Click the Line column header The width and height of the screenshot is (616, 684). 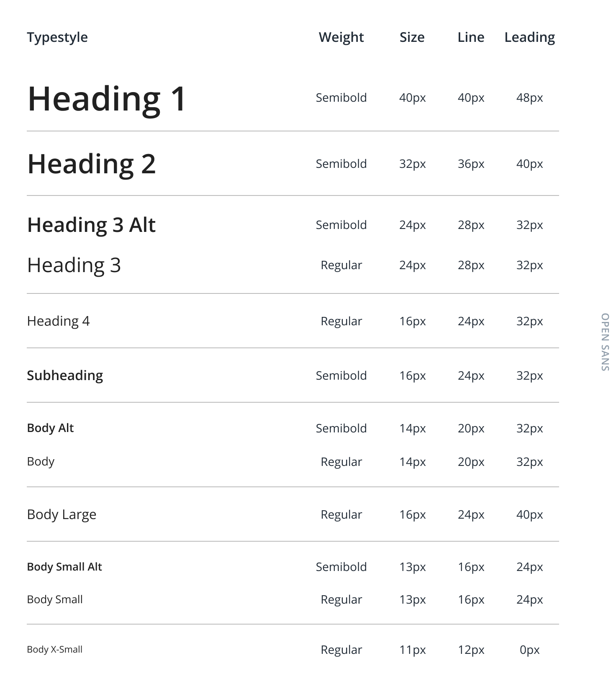(x=471, y=37)
